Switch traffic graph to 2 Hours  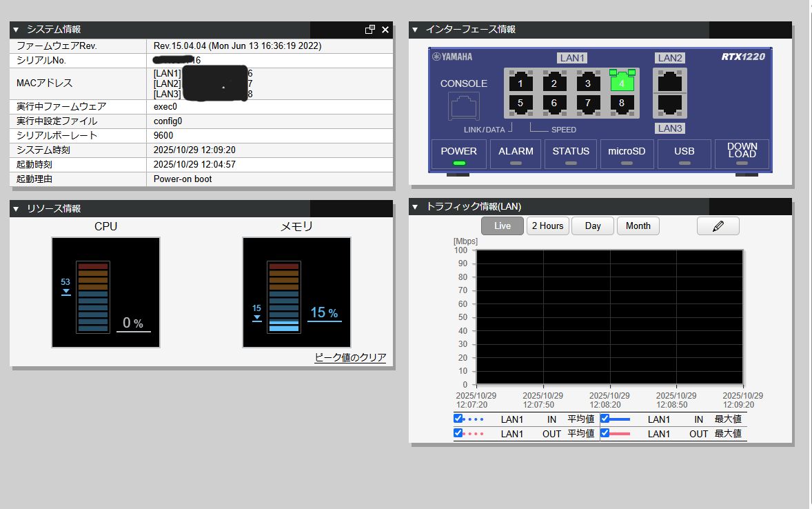coord(547,226)
